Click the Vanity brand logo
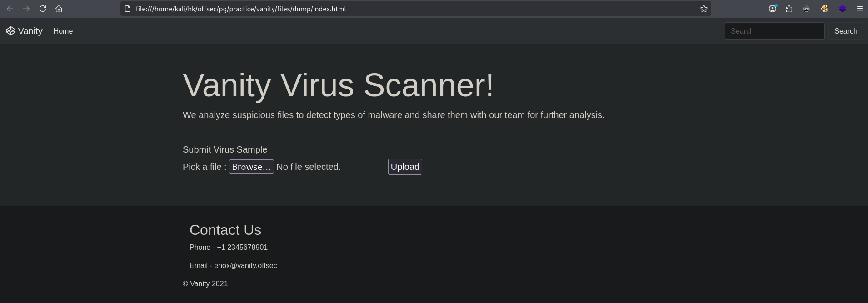 click(25, 31)
